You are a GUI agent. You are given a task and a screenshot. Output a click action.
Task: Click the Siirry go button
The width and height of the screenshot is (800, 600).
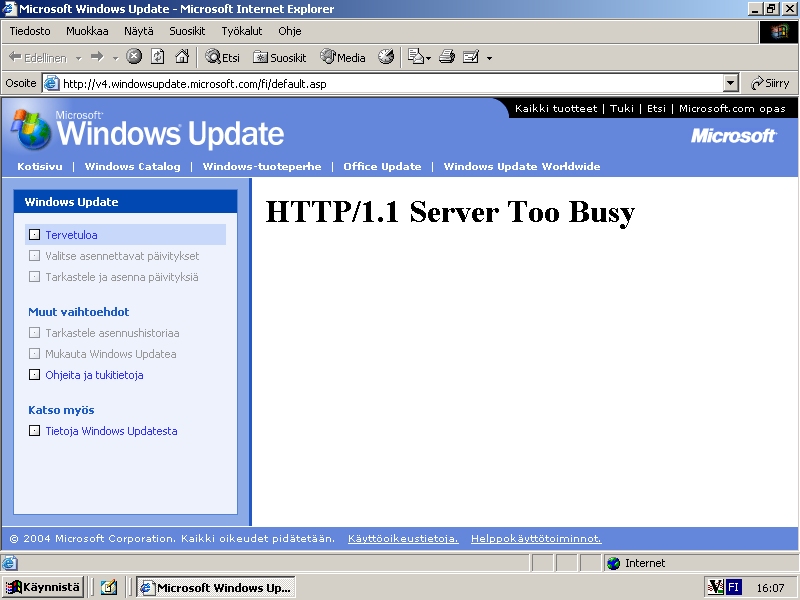point(770,84)
